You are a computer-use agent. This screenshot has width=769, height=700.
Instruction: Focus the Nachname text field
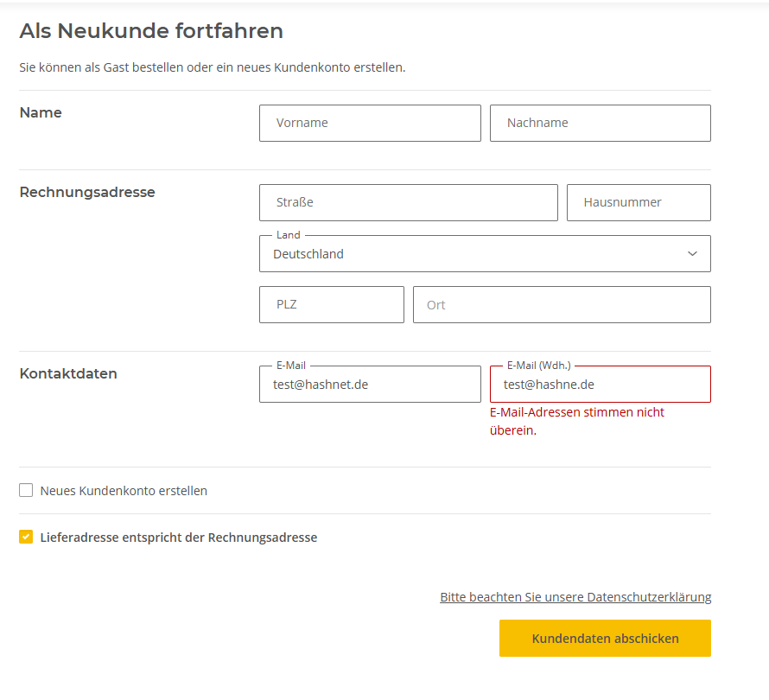tap(601, 123)
